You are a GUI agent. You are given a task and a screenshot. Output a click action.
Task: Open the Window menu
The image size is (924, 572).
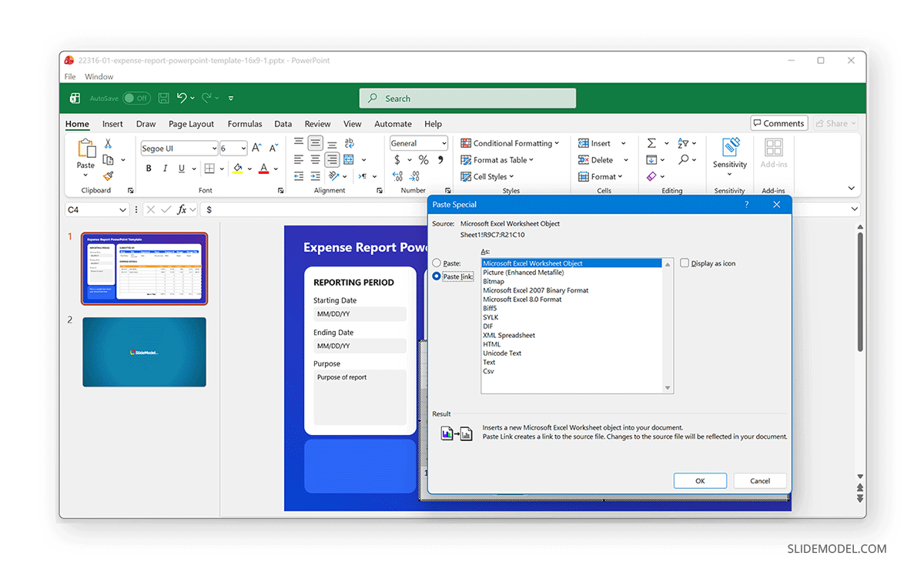[99, 77]
